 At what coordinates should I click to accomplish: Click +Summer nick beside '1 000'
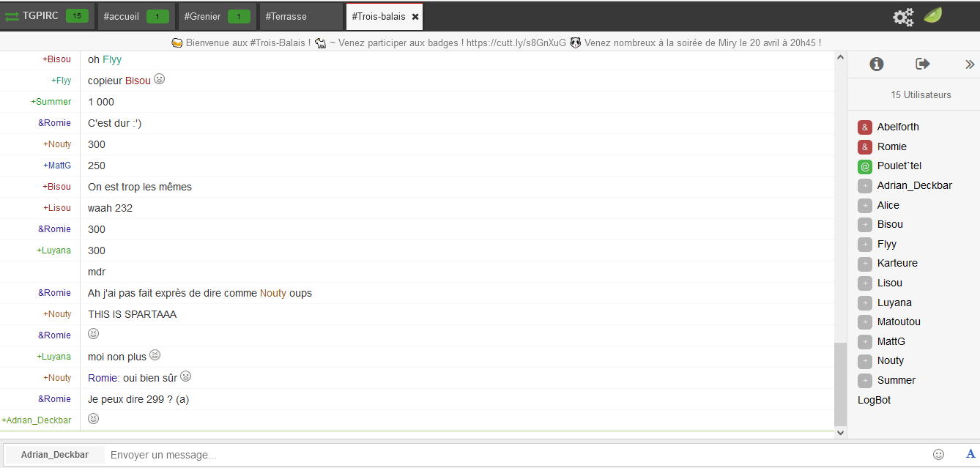pyautogui.click(x=51, y=102)
